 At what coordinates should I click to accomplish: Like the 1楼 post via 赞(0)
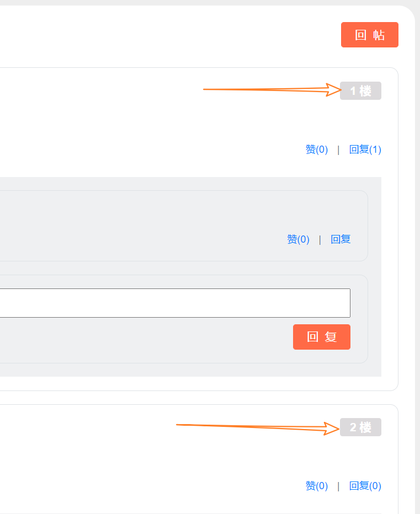pyautogui.click(x=317, y=149)
